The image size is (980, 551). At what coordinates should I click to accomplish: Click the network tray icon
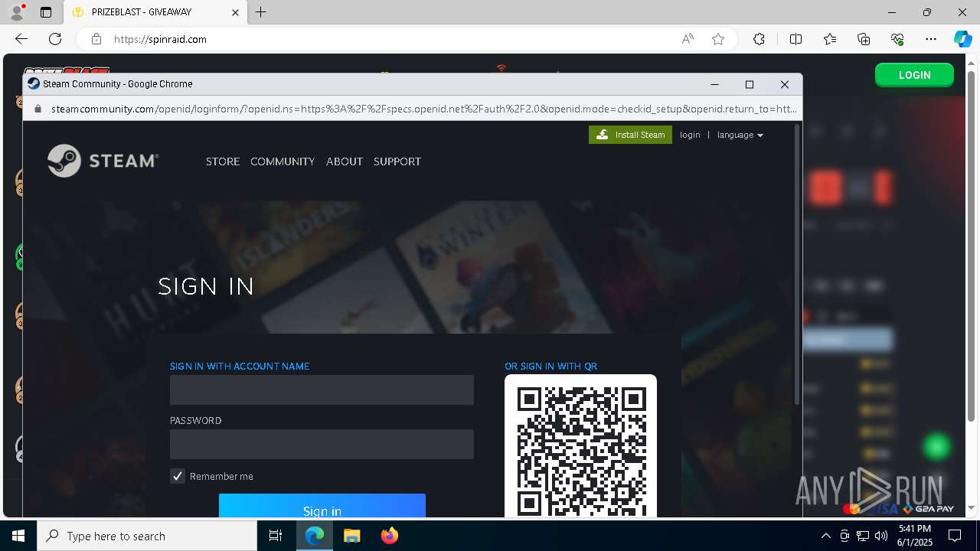[863, 536]
